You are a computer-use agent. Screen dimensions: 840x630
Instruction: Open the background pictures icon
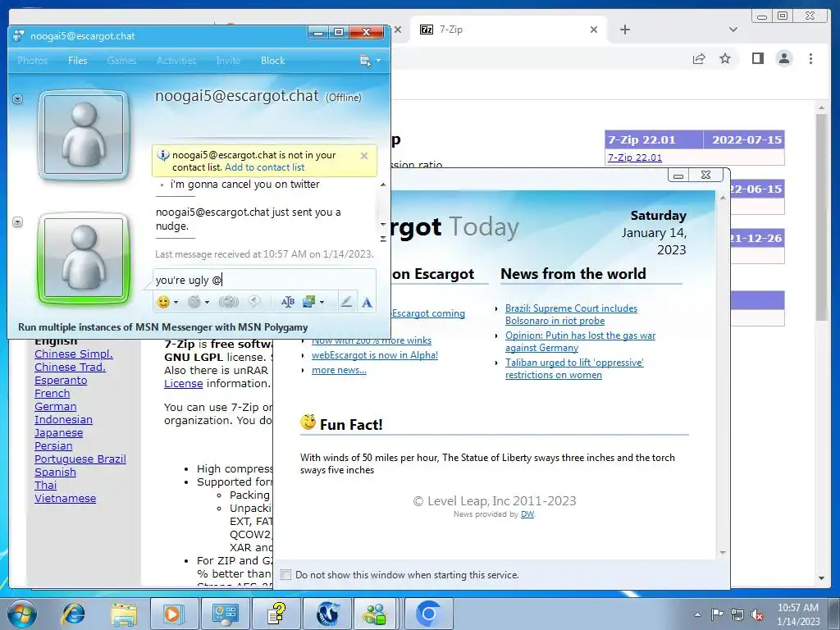tap(309, 302)
